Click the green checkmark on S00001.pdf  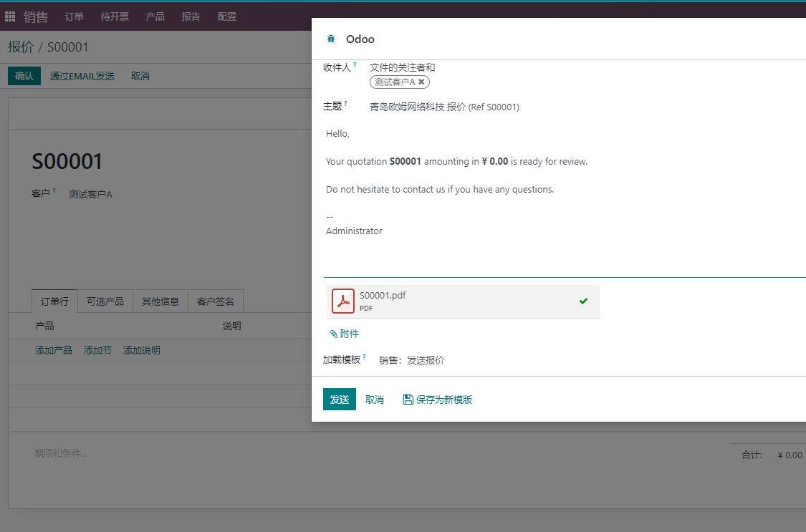tap(583, 301)
